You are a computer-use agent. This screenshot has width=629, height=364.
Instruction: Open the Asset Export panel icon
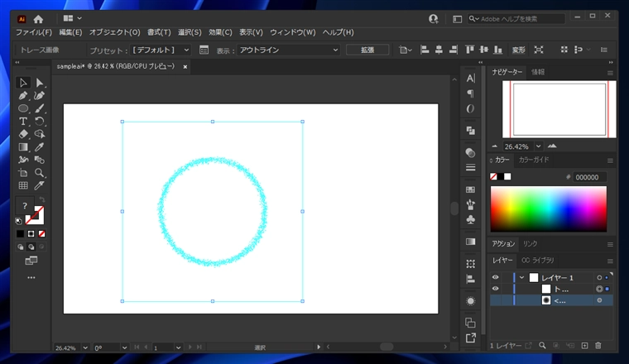(x=471, y=338)
